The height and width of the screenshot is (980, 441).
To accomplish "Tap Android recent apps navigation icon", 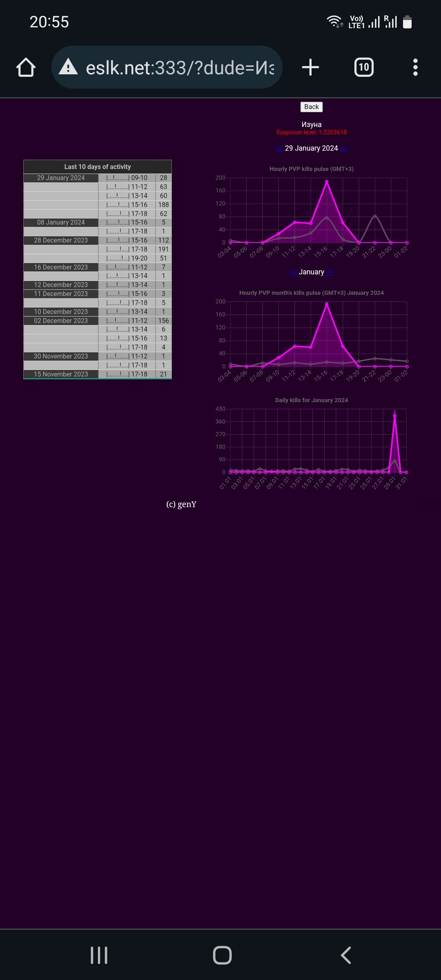I will point(99,955).
